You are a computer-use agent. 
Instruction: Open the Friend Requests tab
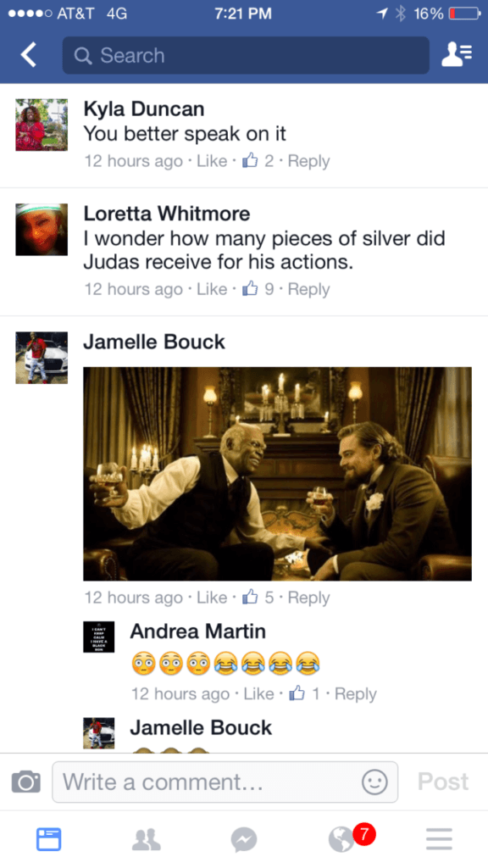tap(147, 839)
